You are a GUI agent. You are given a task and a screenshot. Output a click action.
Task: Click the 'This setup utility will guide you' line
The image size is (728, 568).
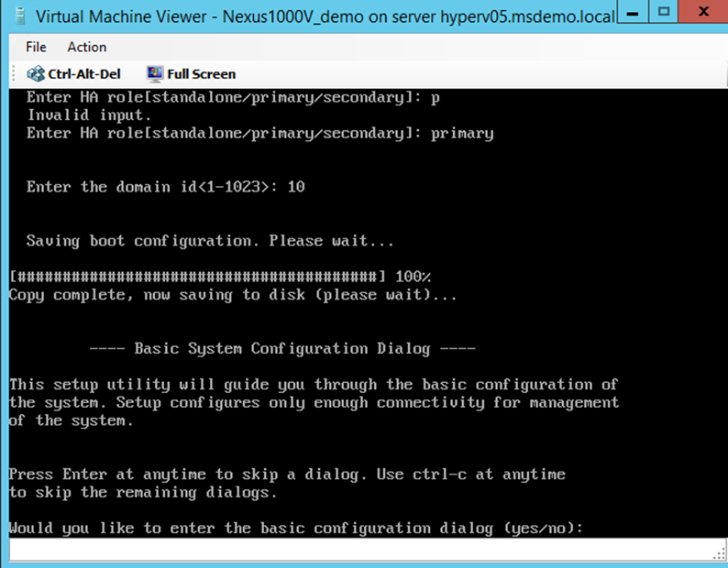pos(314,384)
